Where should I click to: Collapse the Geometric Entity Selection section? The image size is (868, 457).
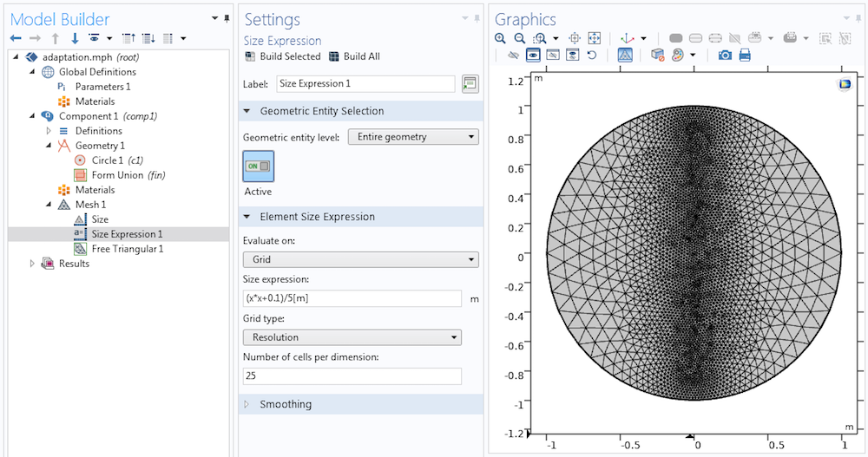(x=247, y=111)
